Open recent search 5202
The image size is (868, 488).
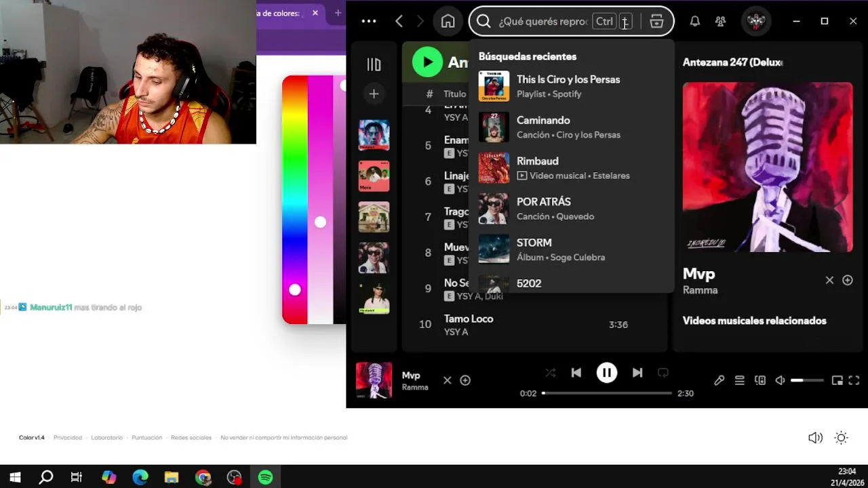pyautogui.click(x=571, y=283)
